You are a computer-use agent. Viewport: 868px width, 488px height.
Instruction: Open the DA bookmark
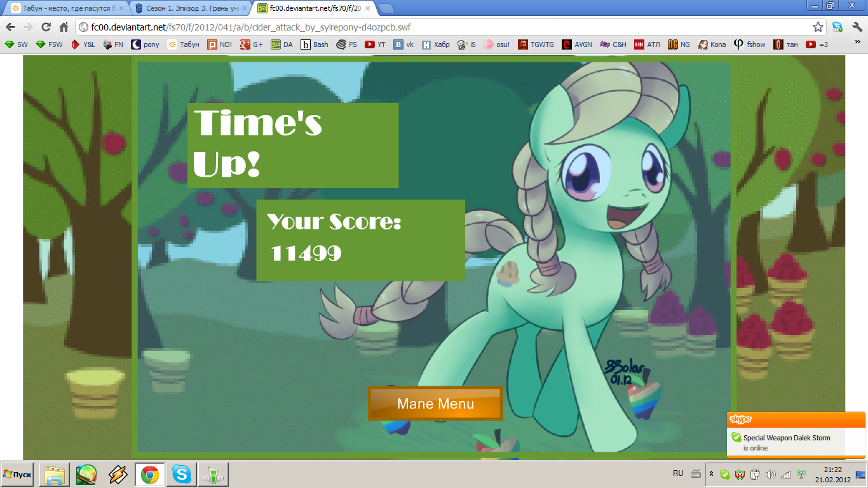tap(282, 44)
